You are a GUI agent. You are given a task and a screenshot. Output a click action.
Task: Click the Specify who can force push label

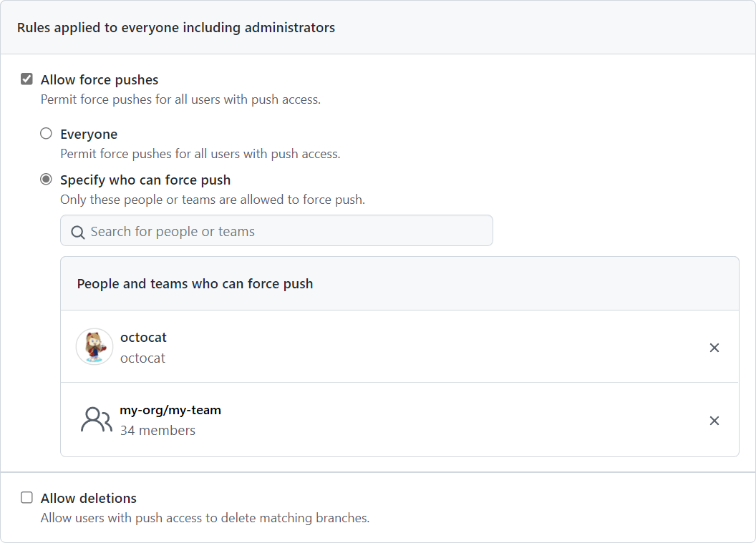(145, 180)
